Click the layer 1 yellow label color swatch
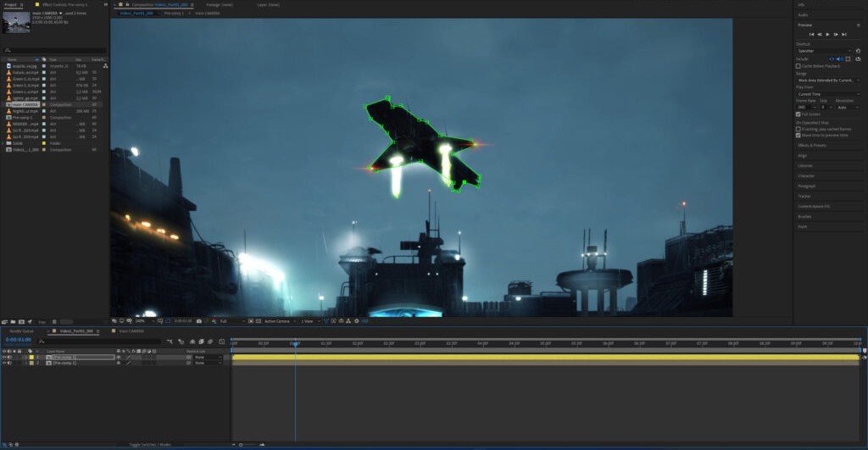 (x=31, y=358)
